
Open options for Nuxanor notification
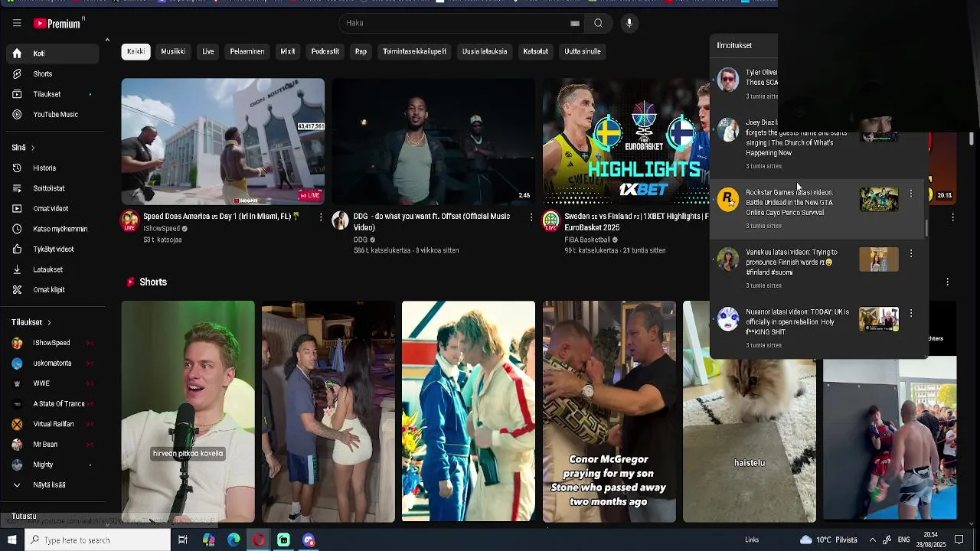click(x=910, y=313)
